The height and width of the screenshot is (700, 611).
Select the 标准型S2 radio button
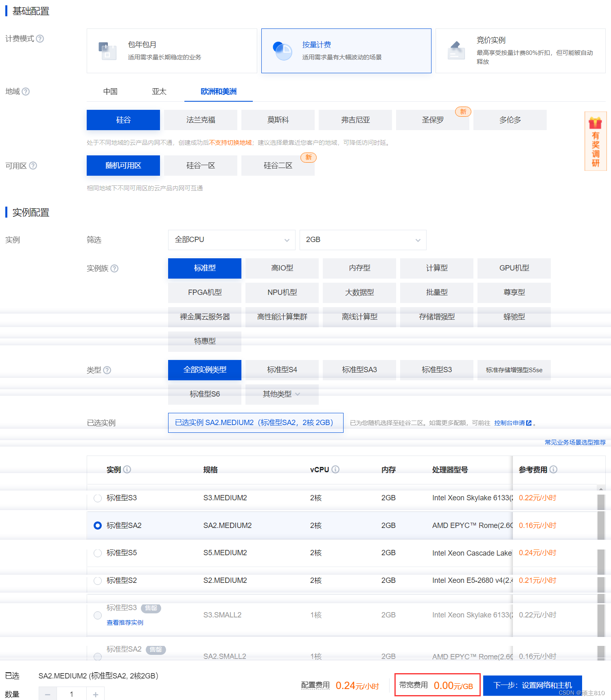(x=98, y=581)
